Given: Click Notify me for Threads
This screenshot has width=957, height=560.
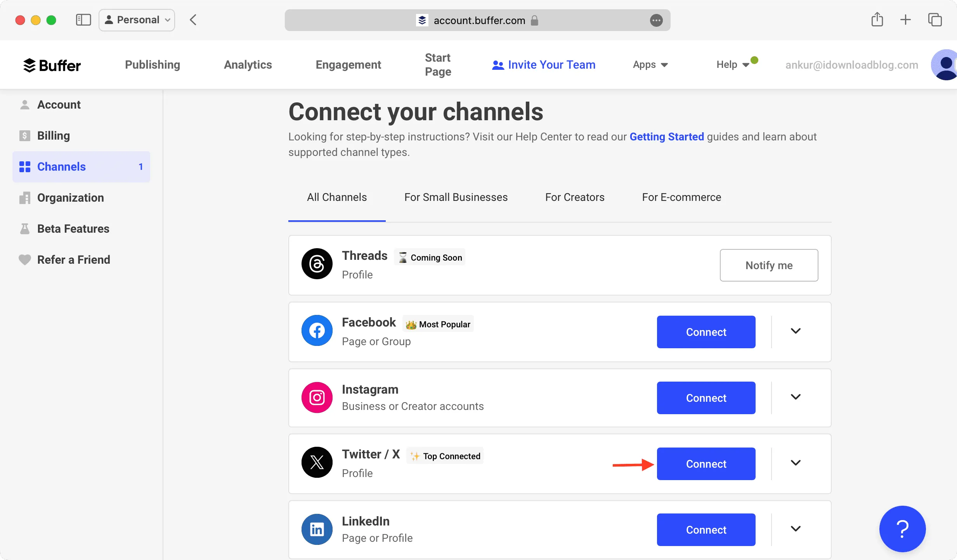Looking at the screenshot, I should [x=769, y=265].
